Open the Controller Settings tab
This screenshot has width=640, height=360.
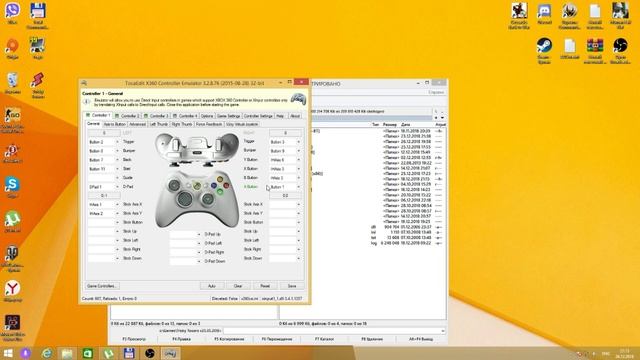[258, 116]
